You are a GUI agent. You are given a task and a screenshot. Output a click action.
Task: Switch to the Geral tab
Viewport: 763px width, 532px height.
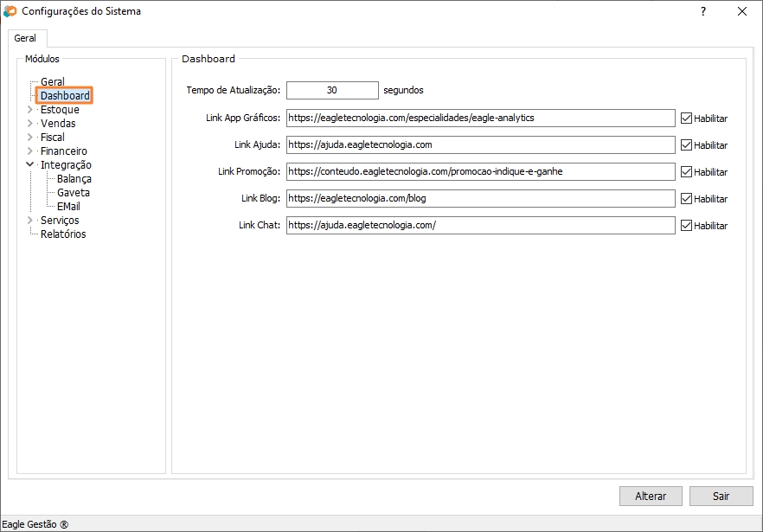click(x=25, y=39)
